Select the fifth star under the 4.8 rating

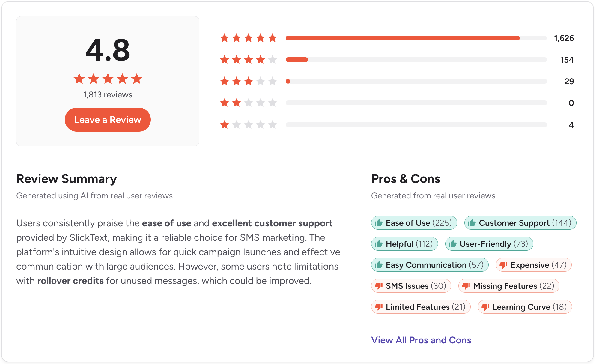pyautogui.click(x=137, y=79)
